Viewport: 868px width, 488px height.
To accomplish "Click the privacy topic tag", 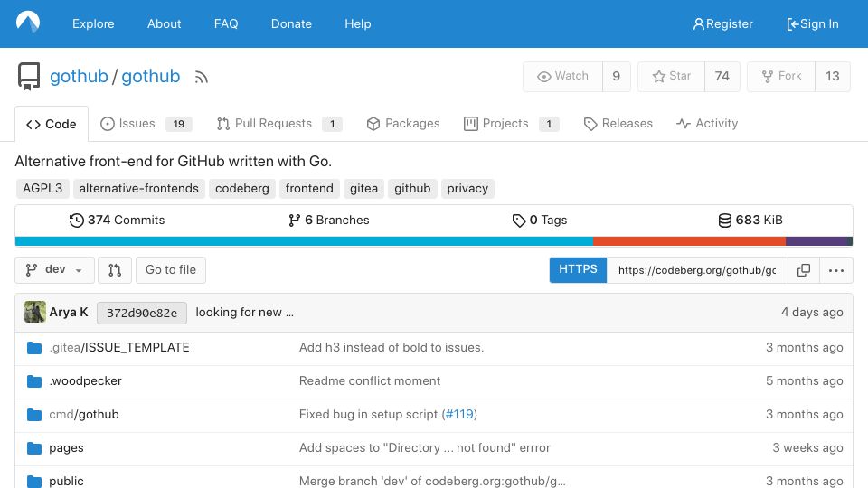I will (x=467, y=189).
